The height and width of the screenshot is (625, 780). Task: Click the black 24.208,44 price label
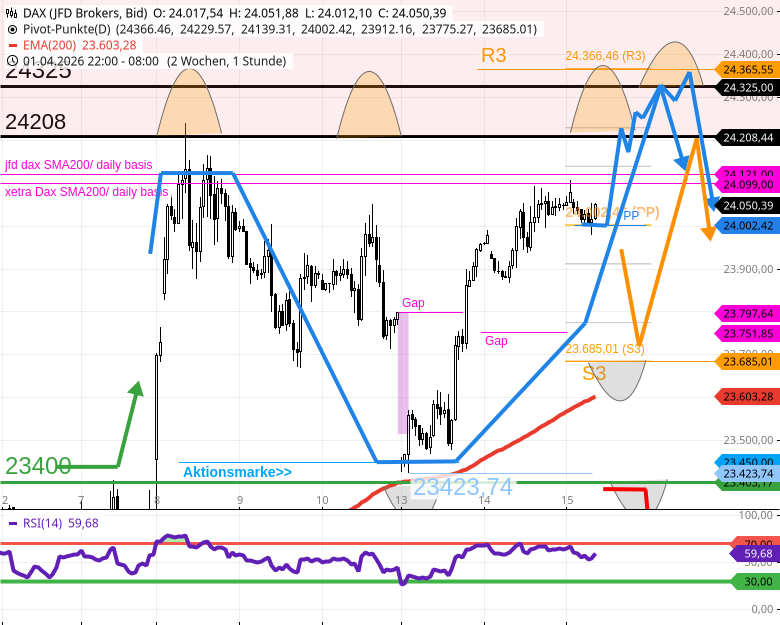pos(746,137)
